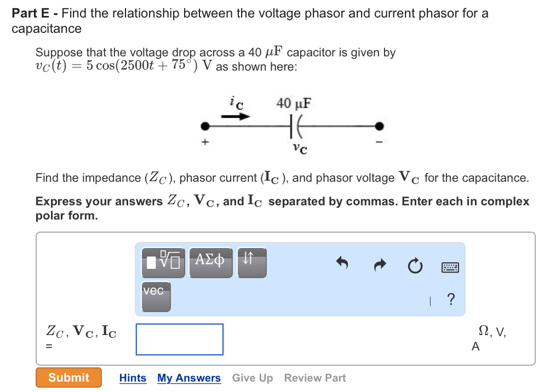Open the Greek symbols palette ΑΣφ
Screen dimensions: 550x392
click(x=210, y=262)
